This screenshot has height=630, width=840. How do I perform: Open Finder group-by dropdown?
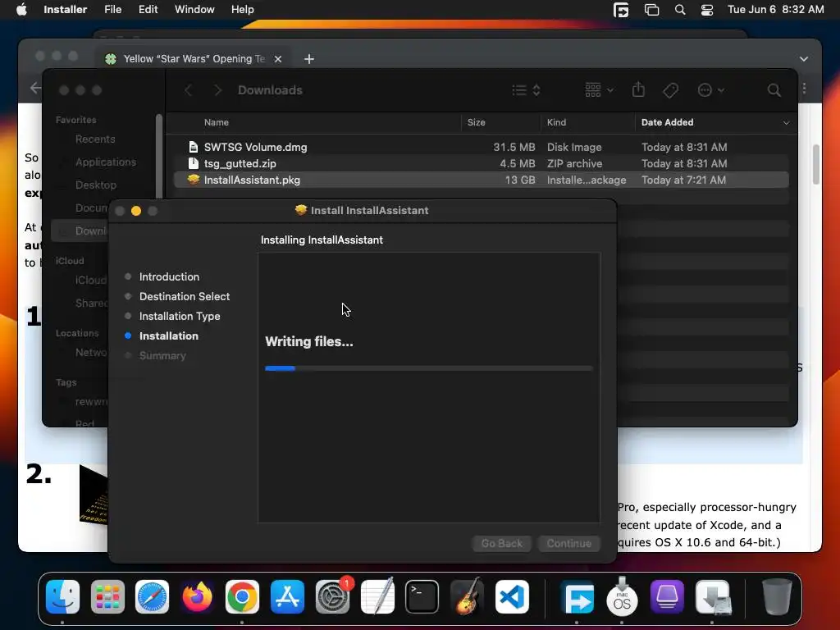click(600, 90)
